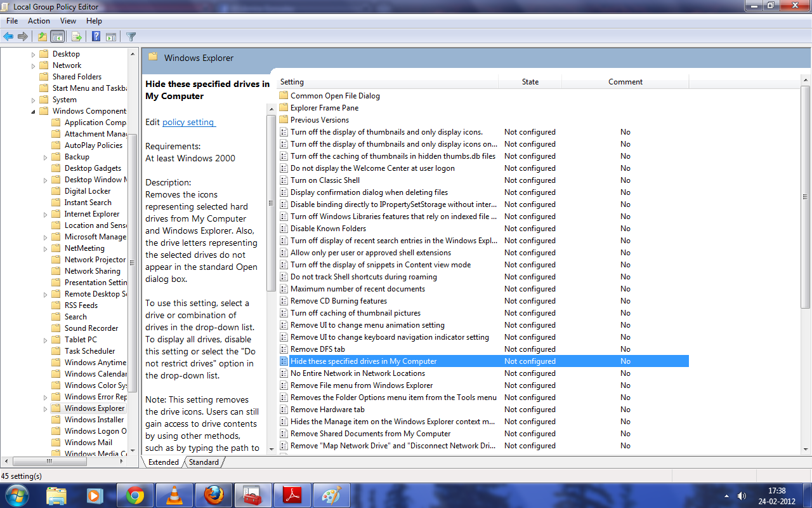The width and height of the screenshot is (812, 508).
Task: Click the folder icon next to RSS Feeds
Action: click(56, 305)
